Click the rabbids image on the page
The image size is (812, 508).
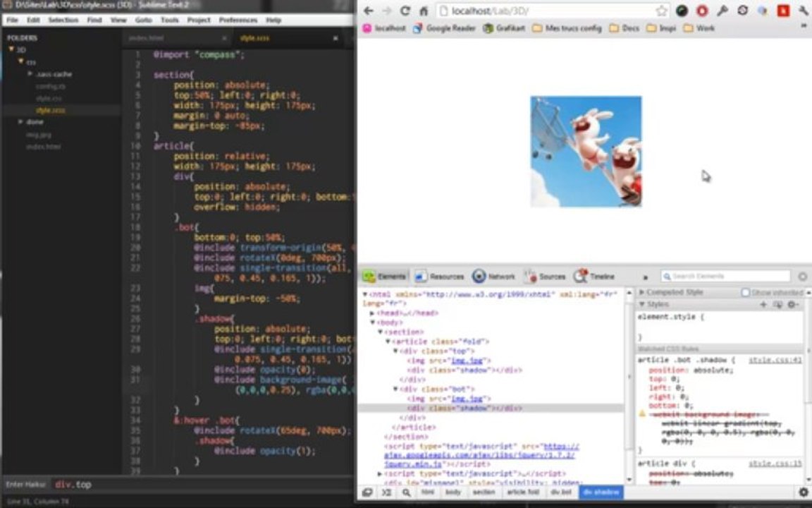coord(586,152)
